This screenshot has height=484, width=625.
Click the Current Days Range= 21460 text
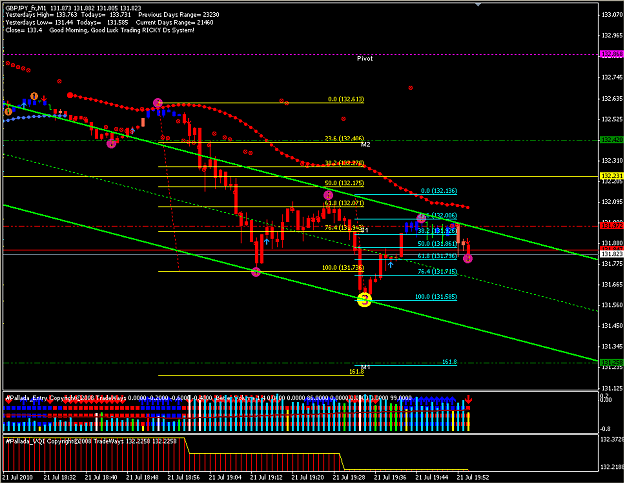tap(175, 23)
